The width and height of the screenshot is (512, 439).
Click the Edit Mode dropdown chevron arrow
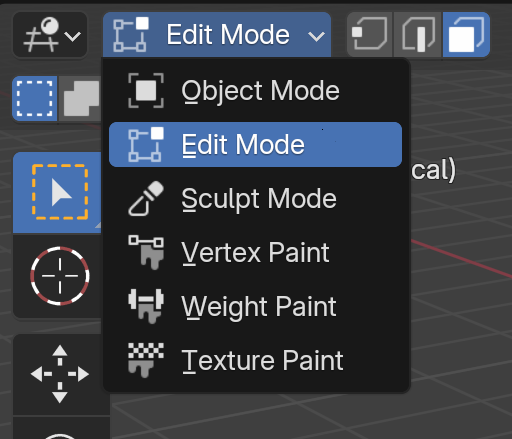tap(316, 36)
